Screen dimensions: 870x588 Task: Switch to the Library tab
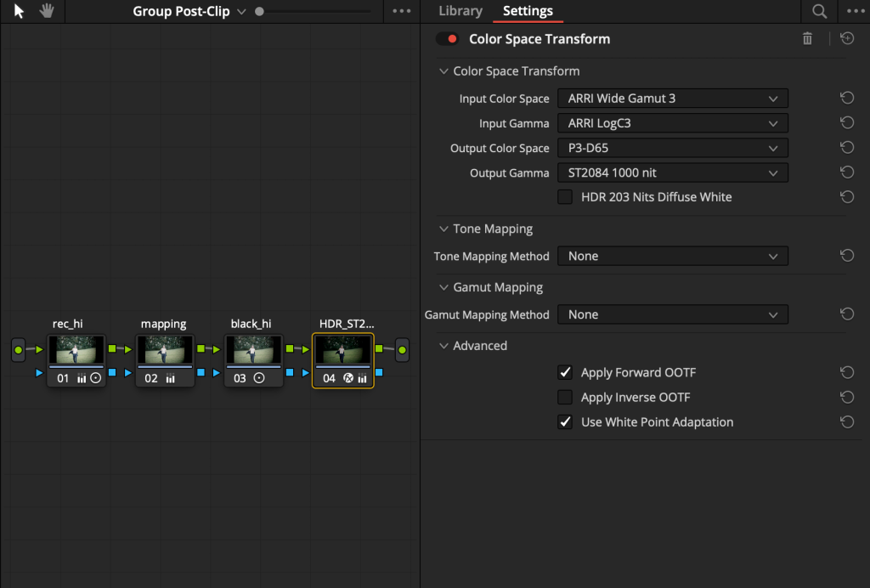(460, 11)
